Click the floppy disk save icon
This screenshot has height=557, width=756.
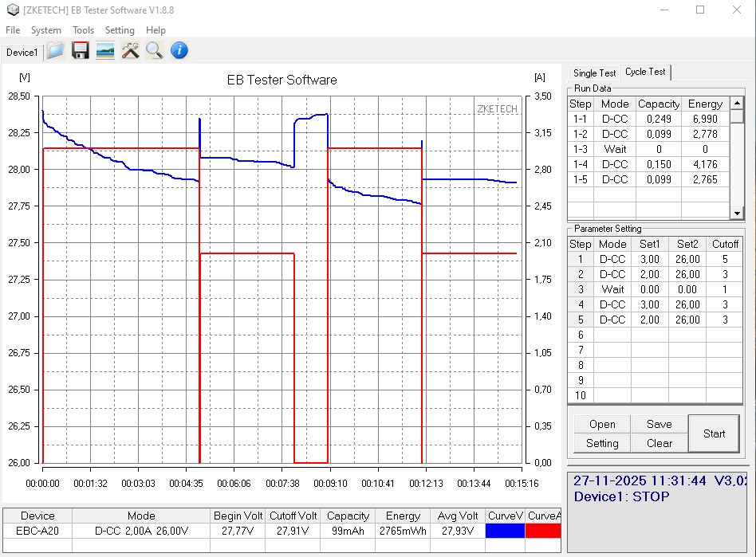click(80, 51)
